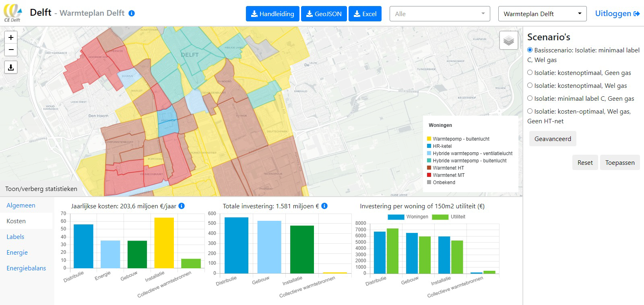Open the Alle filter dropdown

coord(440,14)
